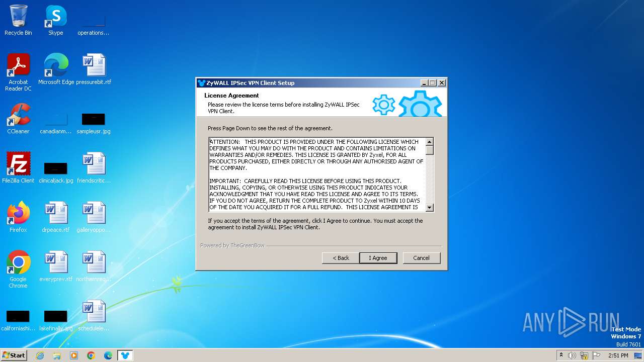Click license scrollbar down arrow

coord(430,207)
